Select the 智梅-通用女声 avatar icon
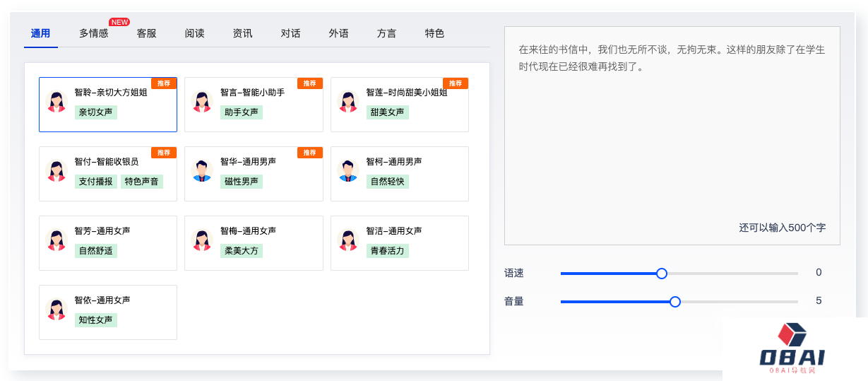This screenshot has width=868, height=381. pos(202,240)
